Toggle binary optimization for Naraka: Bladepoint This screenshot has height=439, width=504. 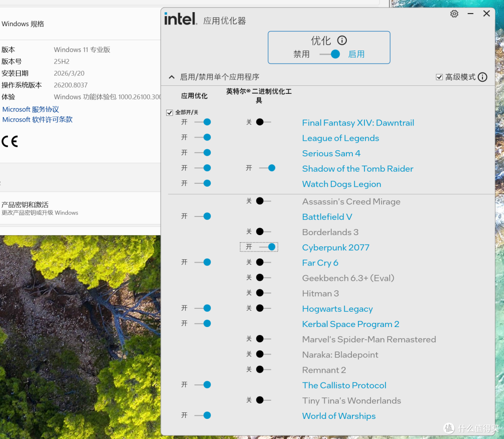[x=264, y=354]
